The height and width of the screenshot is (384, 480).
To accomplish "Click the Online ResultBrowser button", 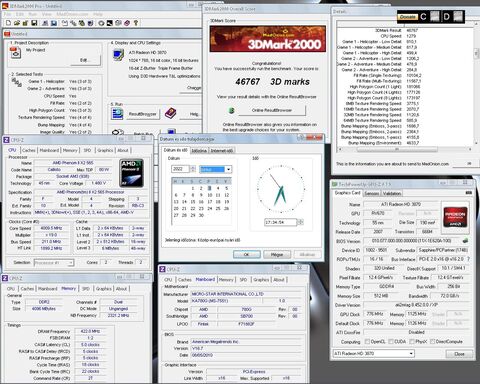I will click(x=272, y=110).
